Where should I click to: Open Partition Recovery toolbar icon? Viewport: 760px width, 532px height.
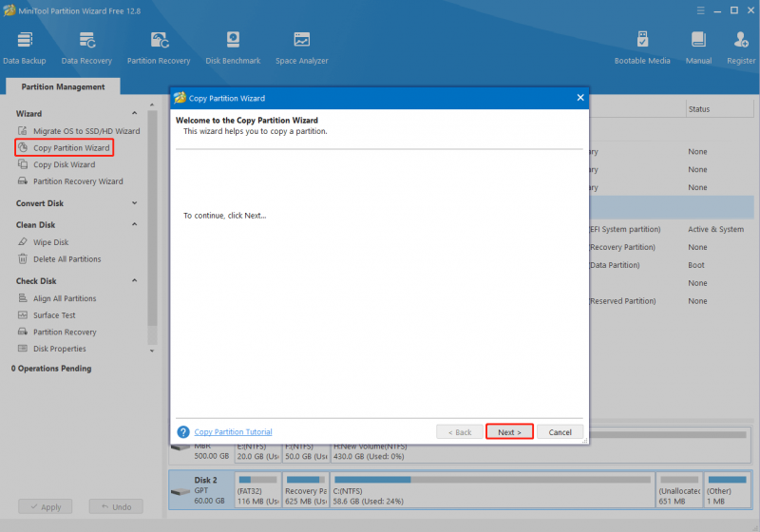159,47
